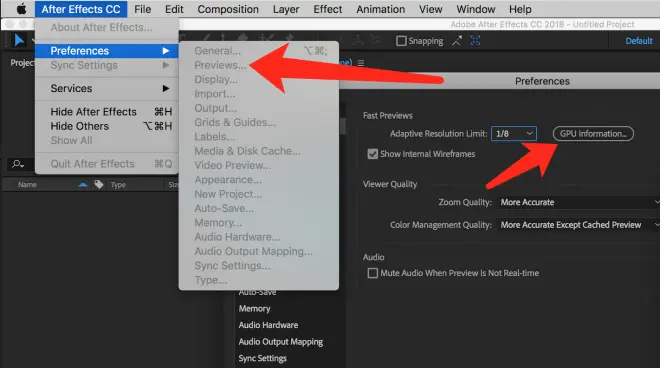This screenshot has width=660, height=368.
Task: Click the snapping collapse-transformations icon
Action: pos(457,41)
